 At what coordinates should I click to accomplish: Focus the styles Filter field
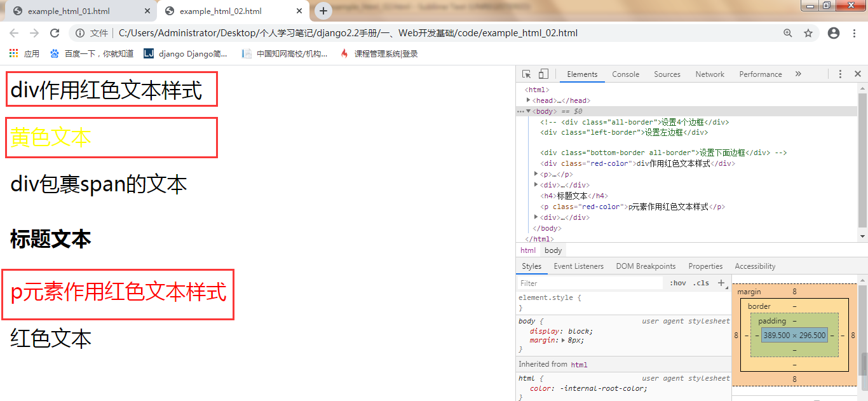pos(590,283)
